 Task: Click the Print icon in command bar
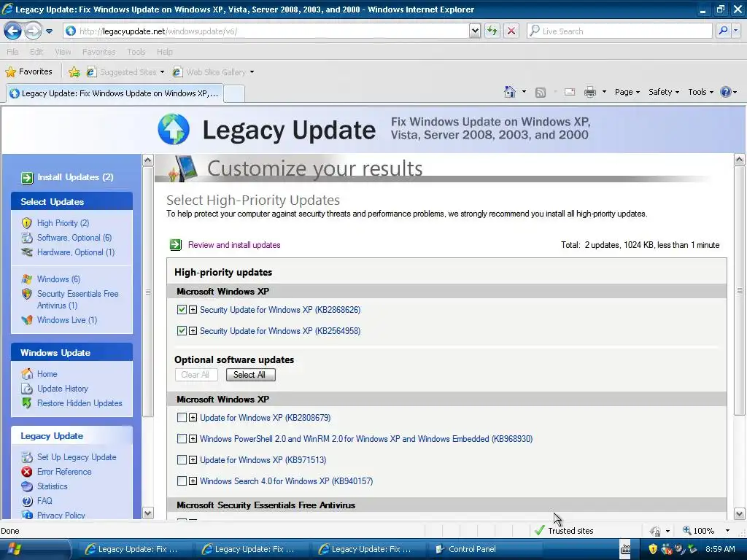click(589, 92)
